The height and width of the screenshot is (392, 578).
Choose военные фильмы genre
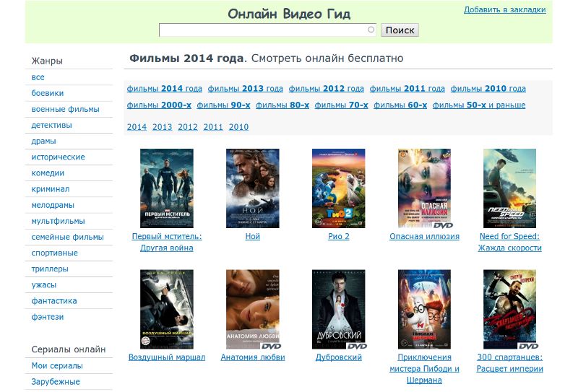coord(65,110)
